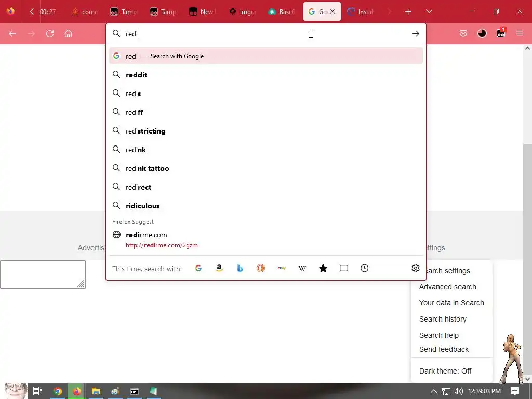This screenshot has width=532, height=399.
Task: Open Search help menu item
Action: tap(438, 335)
